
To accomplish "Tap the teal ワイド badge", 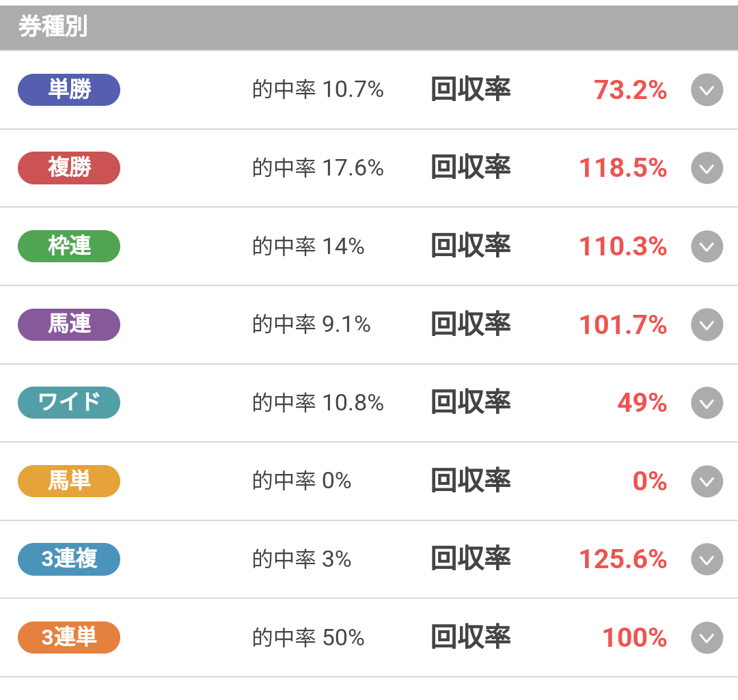I will (x=69, y=403).
